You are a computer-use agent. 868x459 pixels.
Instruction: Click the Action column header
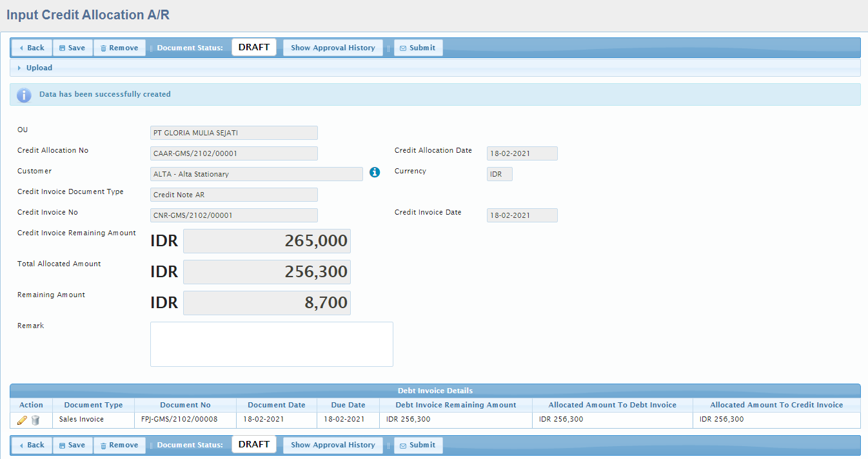coord(31,405)
